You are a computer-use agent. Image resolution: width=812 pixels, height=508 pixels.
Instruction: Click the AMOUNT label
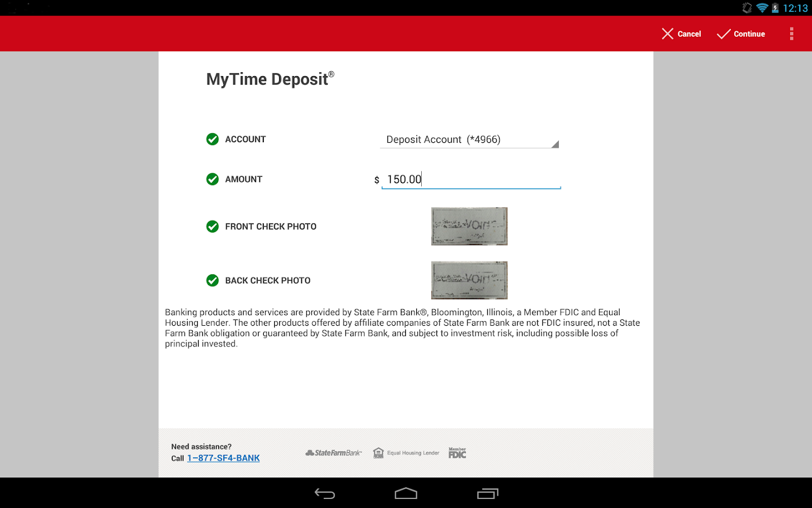pos(244,179)
